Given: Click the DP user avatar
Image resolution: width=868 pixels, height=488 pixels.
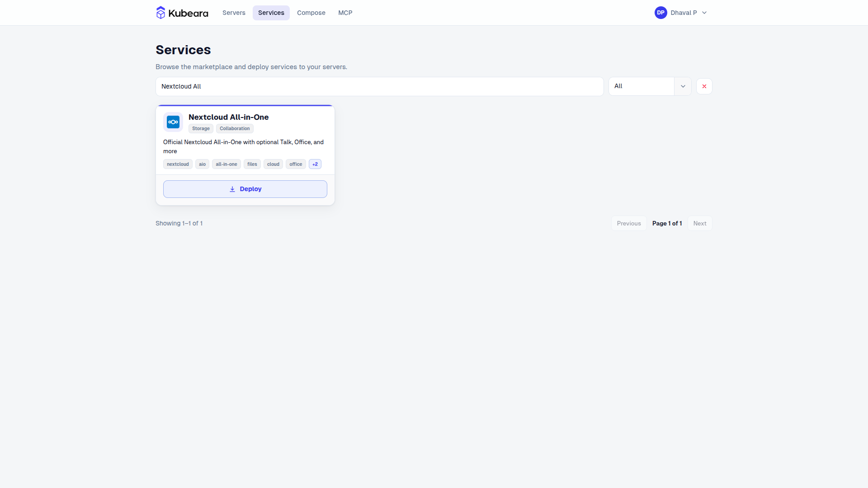Looking at the screenshot, I should (660, 13).
